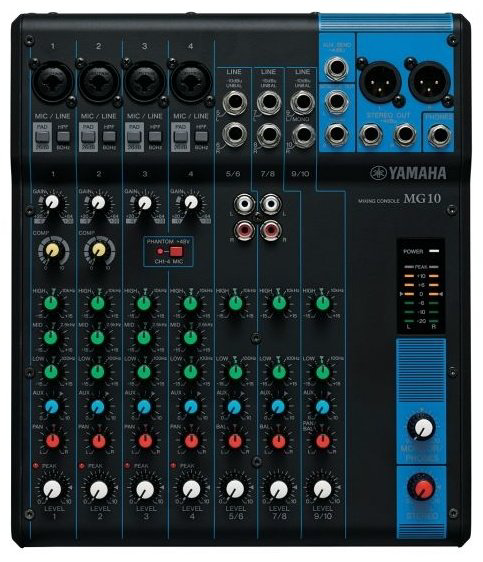Click the YAMAHA logo
Image resolution: width=483 pixels, height=562 pixels.
coord(408,173)
